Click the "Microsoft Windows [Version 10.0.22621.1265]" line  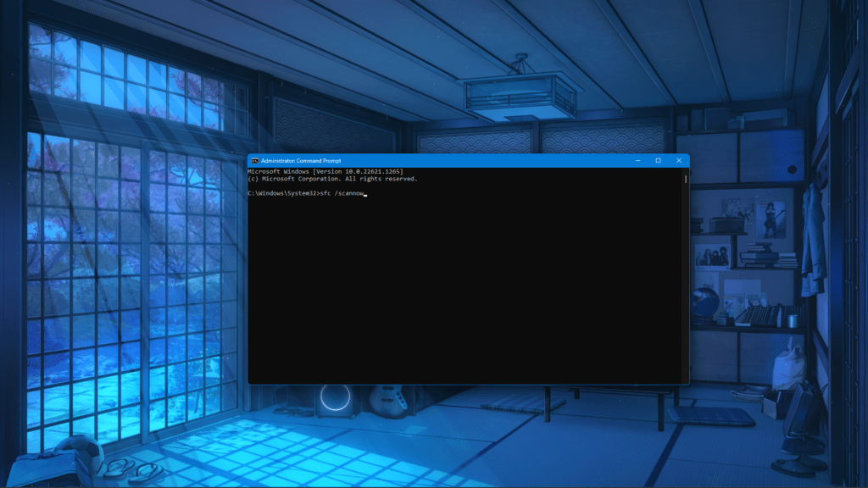click(x=325, y=171)
